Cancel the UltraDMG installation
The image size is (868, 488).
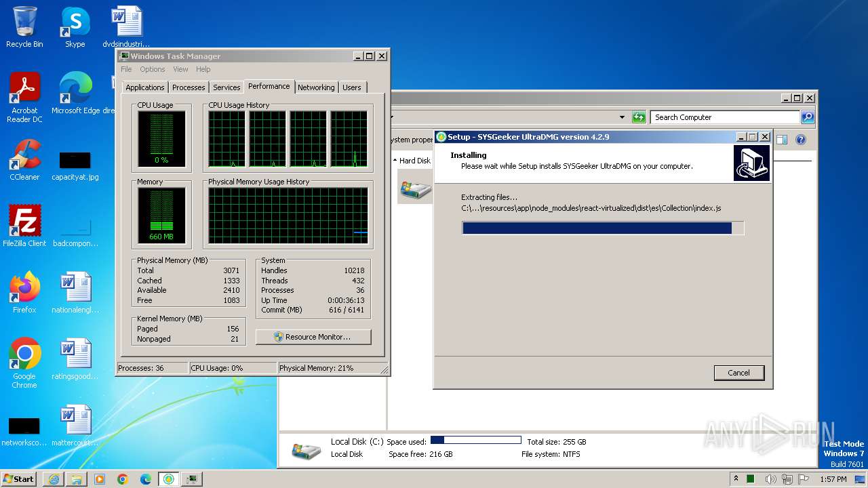[738, 373]
